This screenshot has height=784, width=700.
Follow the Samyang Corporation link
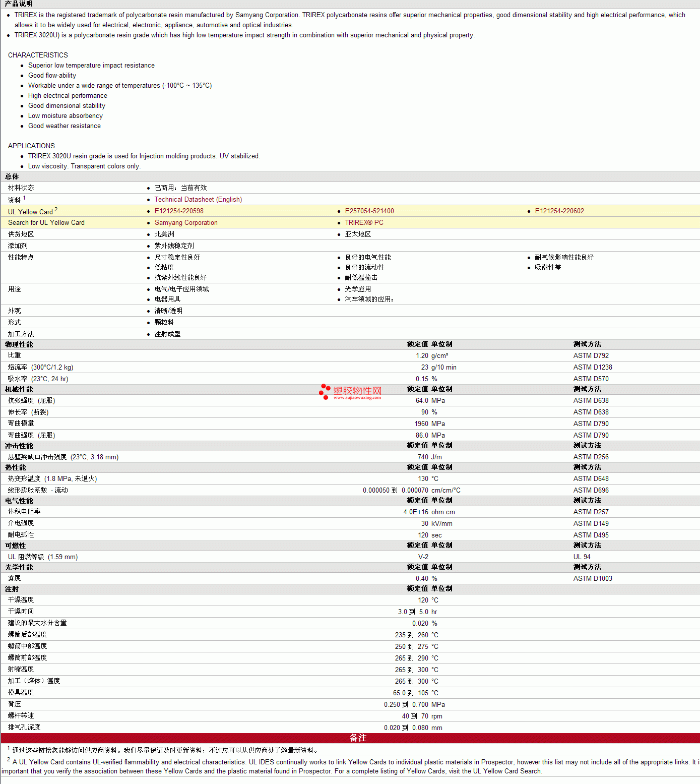[x=186, y=223]
